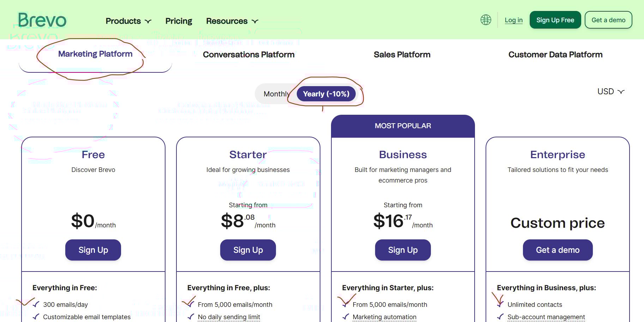Expand the Products menu
The width and height of the screenshot is (644, 322).
(x=128, y=21)
